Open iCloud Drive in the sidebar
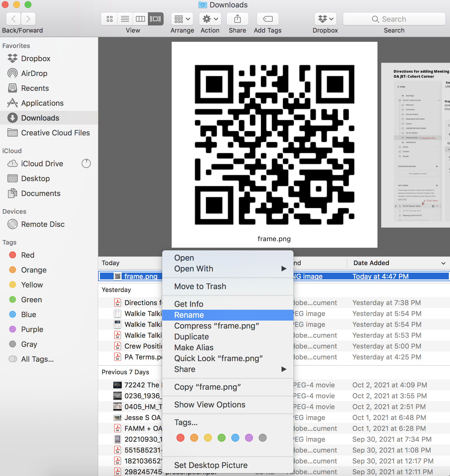Image resolution: width=450 pixels, height=476 pixels. coord(42,164)
